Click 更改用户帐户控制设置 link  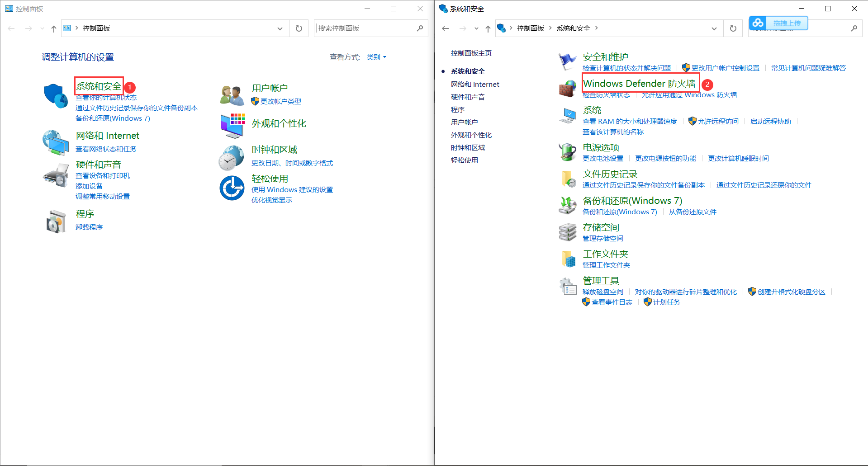[x=726, y=68]
